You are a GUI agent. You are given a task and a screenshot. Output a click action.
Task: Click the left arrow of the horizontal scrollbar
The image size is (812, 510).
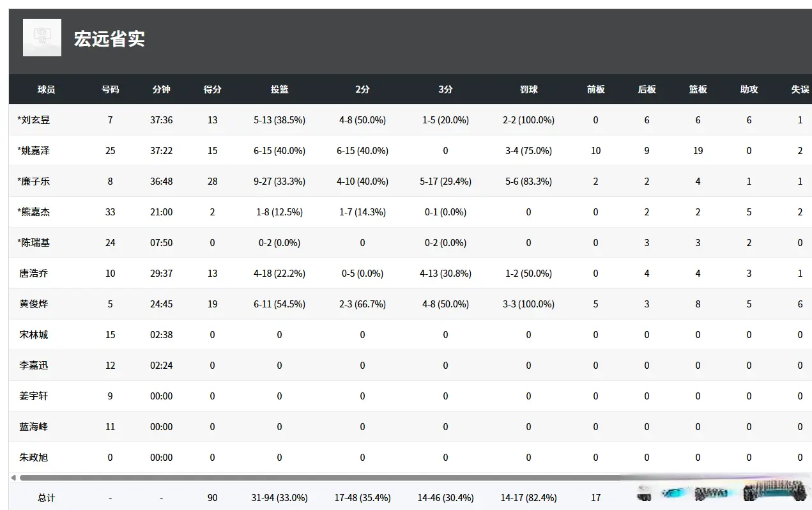pyautogui.click(x=13, y=477)
